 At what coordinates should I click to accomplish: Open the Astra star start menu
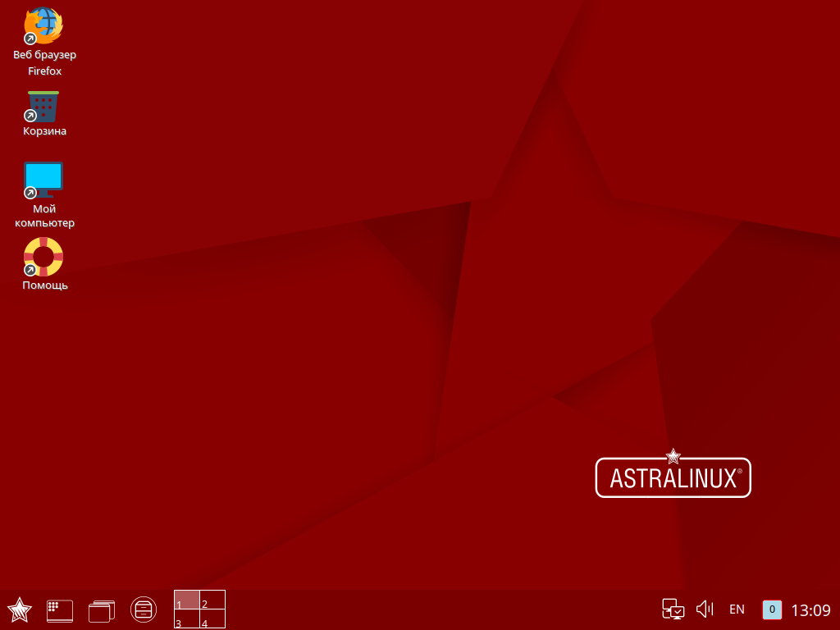(20, 609)
